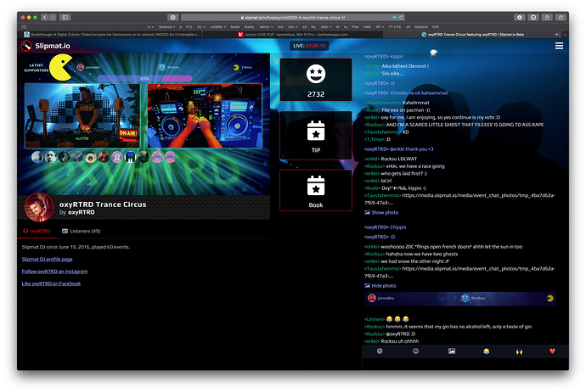Click the oxyRTRD DJ avatar picture
The image size is (586, 392).
point(38,207)
